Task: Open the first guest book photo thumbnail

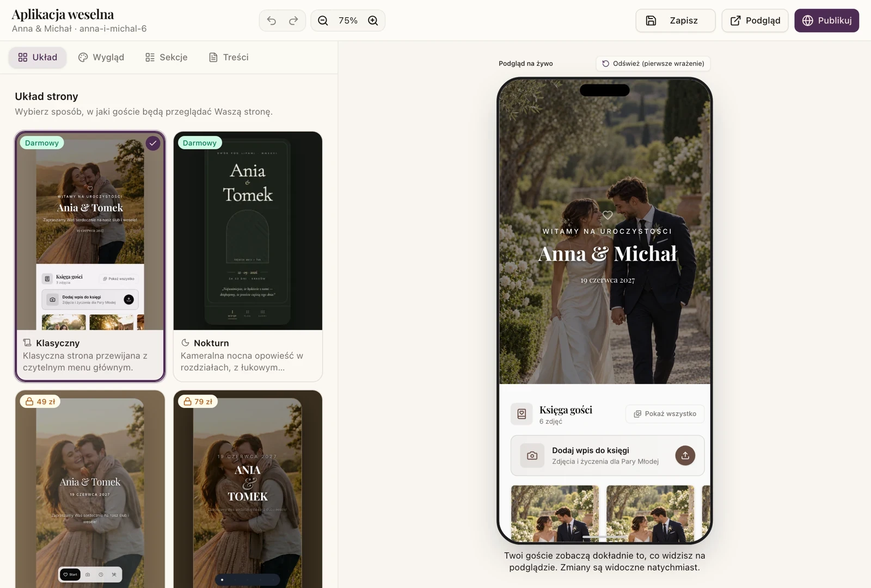Action: click(x=555, y=514)
